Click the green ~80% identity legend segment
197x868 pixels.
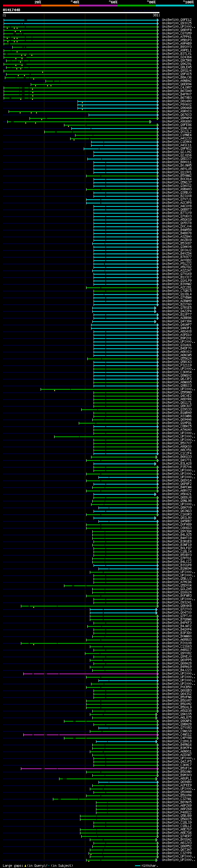(137, 6)
